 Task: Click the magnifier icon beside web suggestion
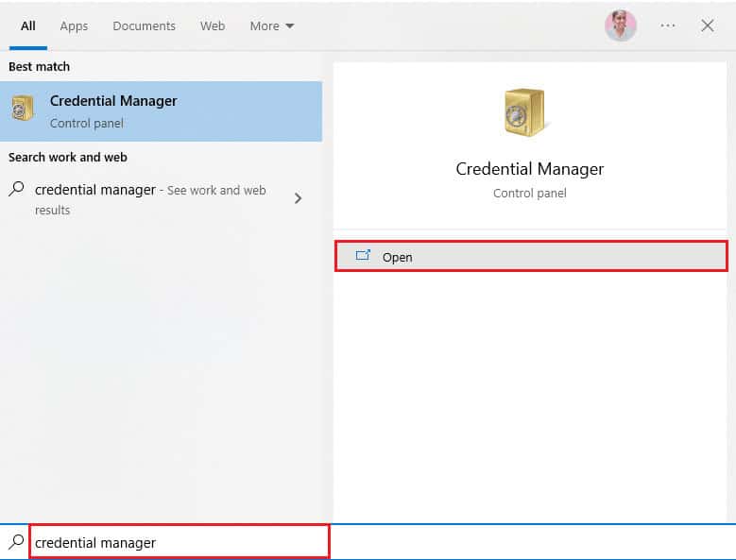(16, 189)
